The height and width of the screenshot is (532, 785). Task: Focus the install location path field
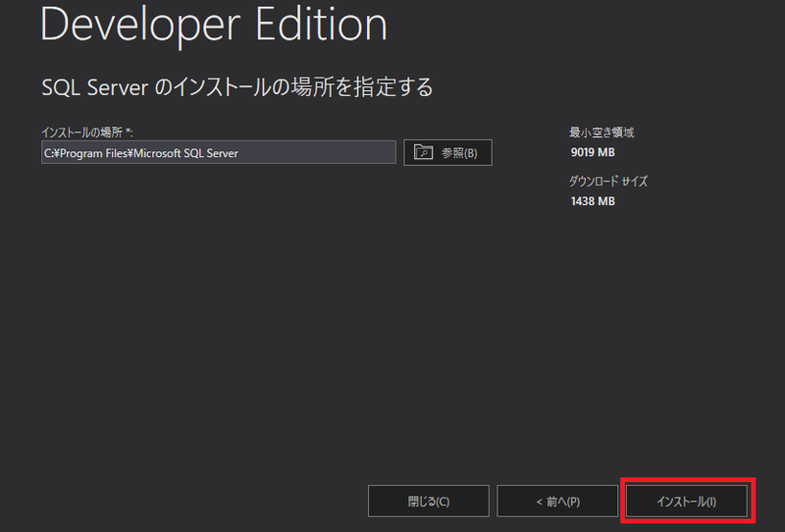point(218,152)
